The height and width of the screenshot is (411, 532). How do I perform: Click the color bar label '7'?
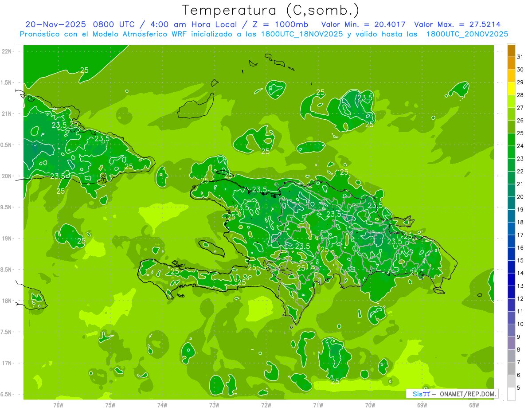[x=519, y=363]
